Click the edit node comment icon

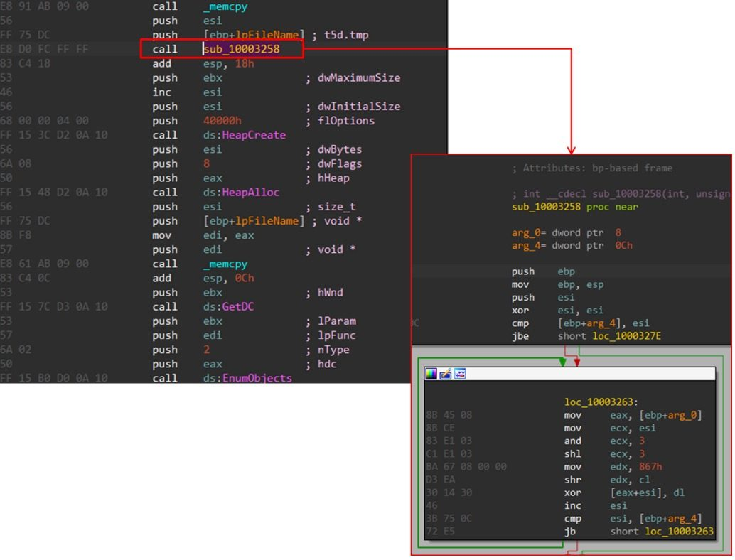445,374
